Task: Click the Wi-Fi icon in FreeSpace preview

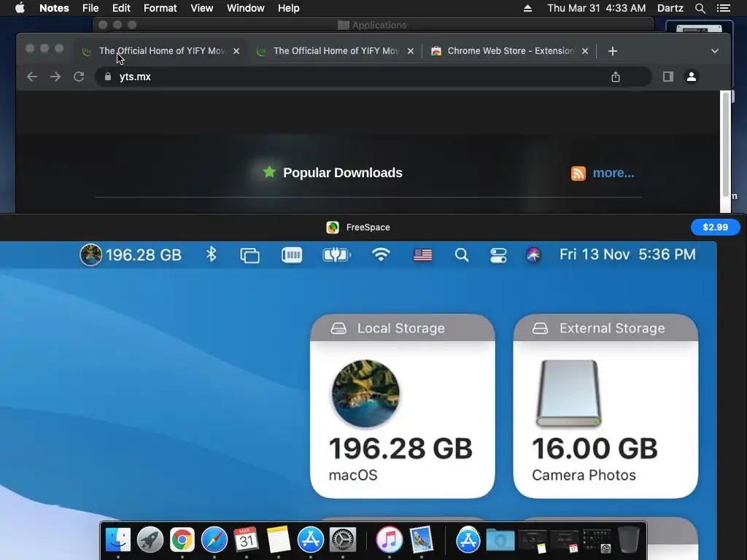Action: (x=381, y=254)
